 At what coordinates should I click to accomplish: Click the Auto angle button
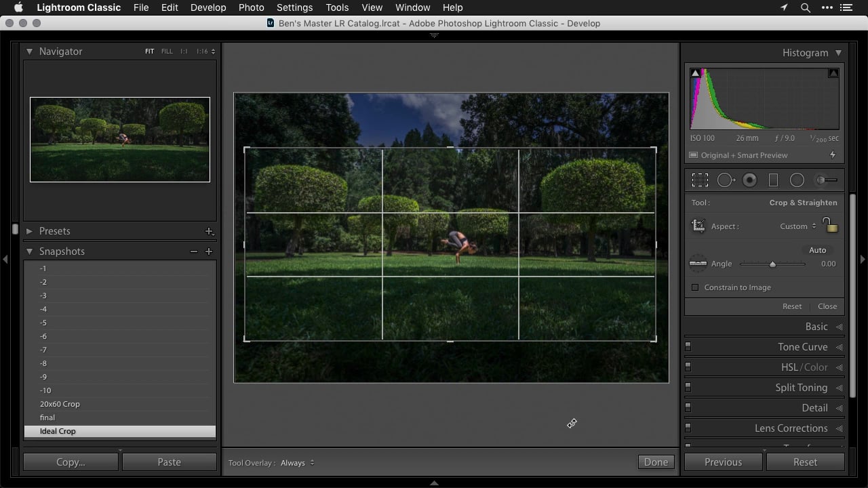[818, 250]
